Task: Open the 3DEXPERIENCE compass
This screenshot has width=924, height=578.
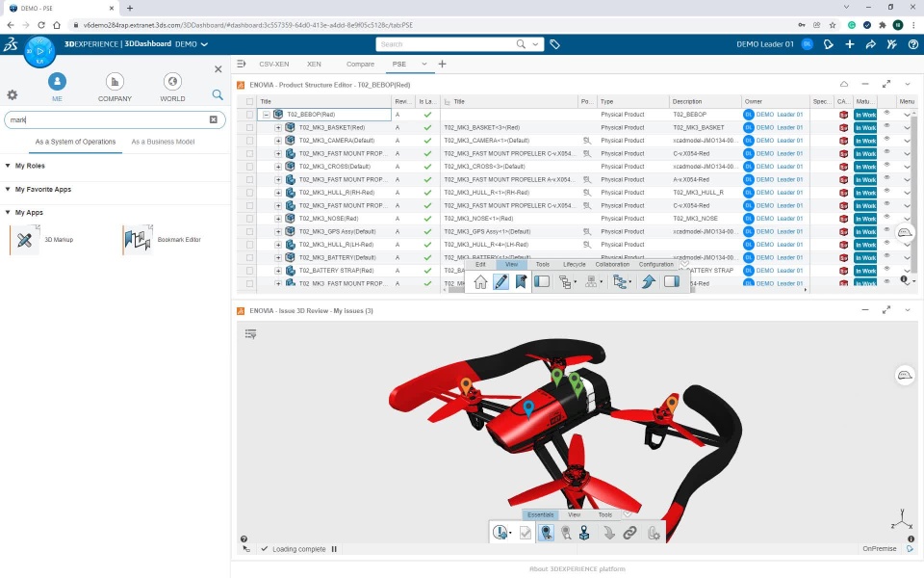Action: (x=40, y=51)
